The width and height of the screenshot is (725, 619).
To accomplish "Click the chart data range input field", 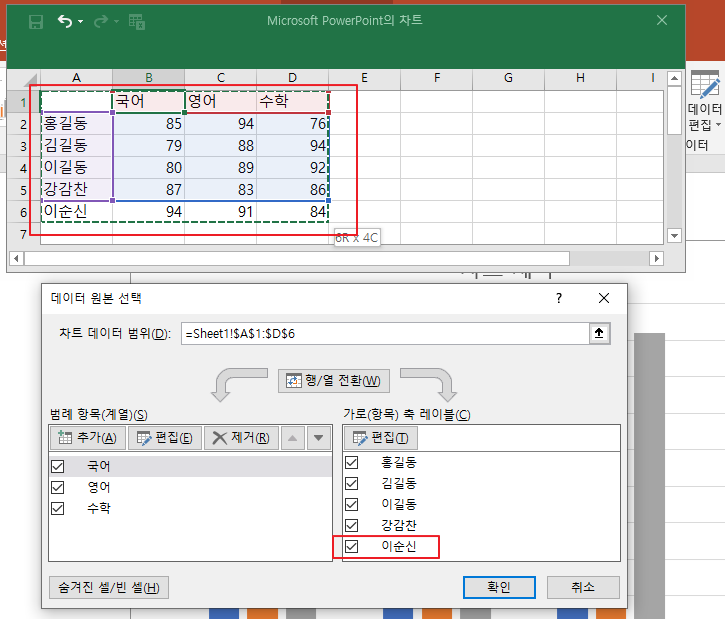I will [385, 333].
